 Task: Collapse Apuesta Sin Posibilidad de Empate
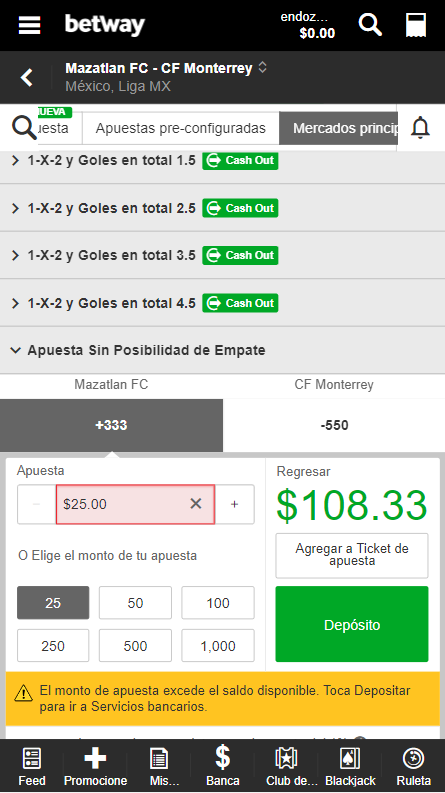coord(222,350)
